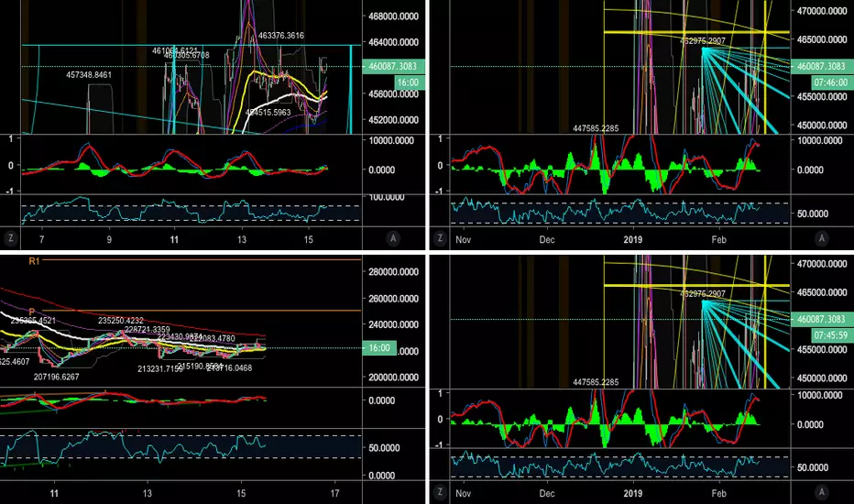
Task: Click 2019 on the top-right chart's time axis
Action: tap(633, 240)
